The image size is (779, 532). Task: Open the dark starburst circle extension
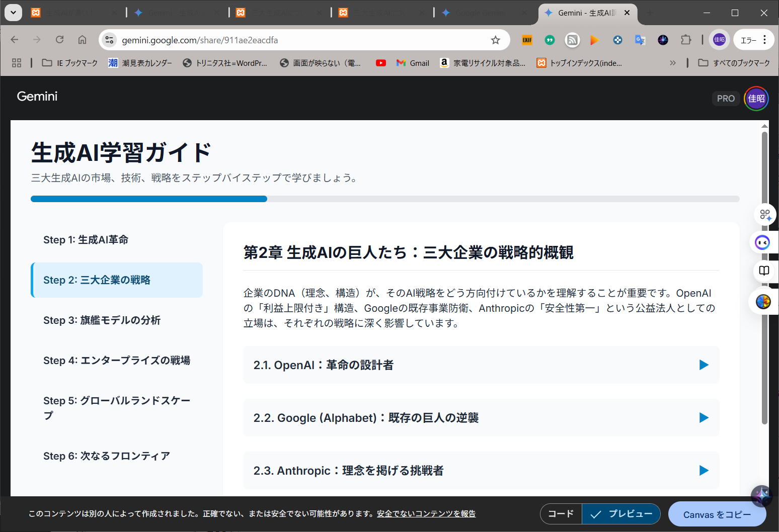coord(663,40)
